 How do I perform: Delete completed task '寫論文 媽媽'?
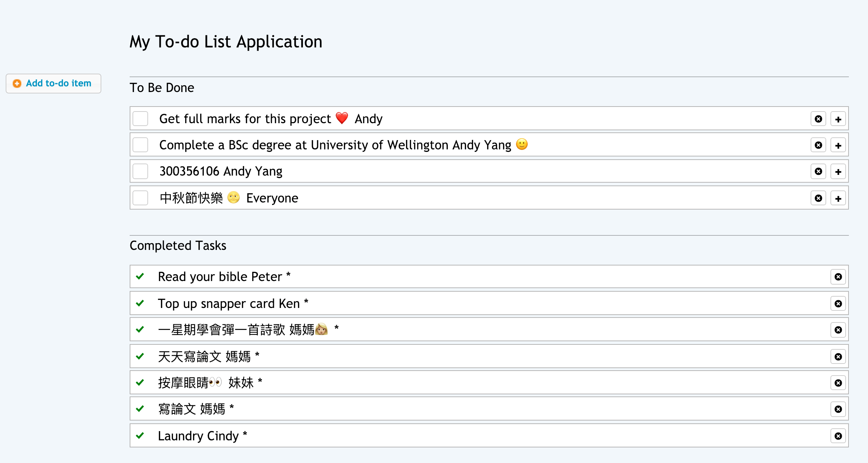click(x=838, y=409)
